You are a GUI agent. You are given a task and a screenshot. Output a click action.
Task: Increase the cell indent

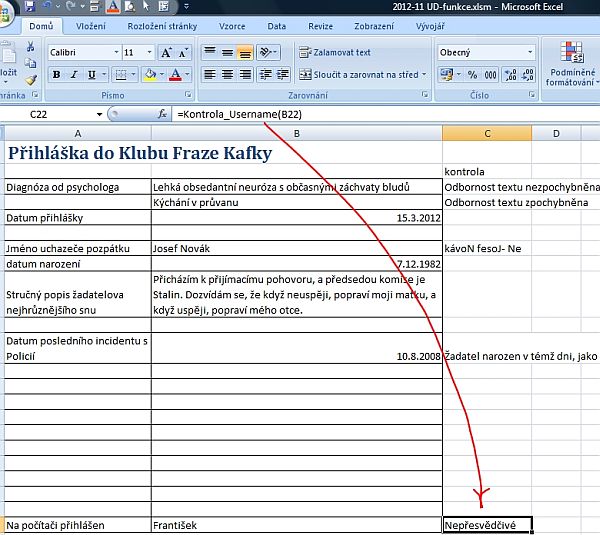coord(283,74)
